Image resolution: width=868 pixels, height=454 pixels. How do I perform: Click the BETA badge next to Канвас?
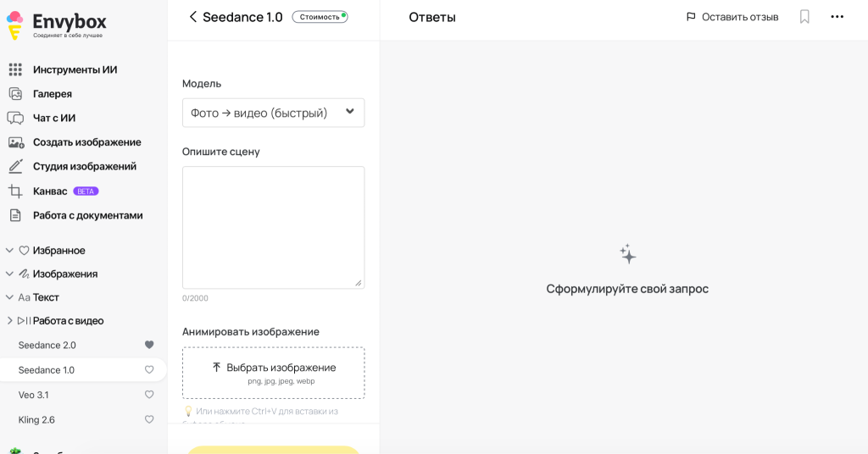pos(86,191)
